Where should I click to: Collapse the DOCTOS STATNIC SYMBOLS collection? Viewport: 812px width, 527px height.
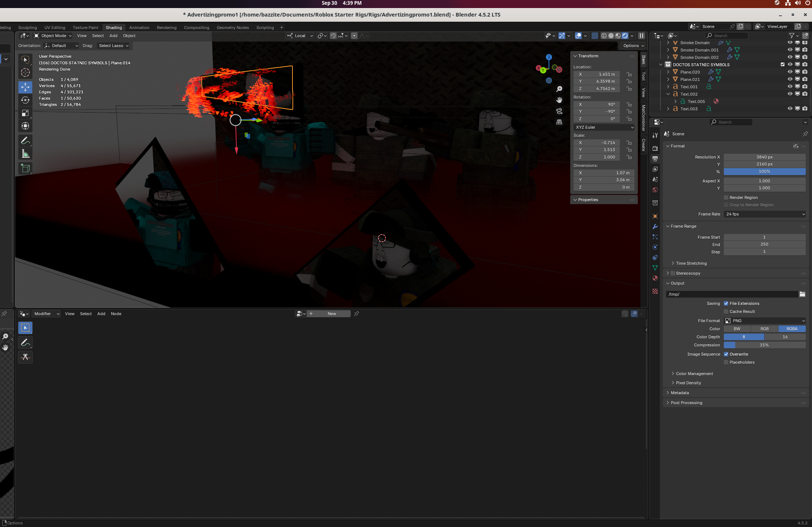tap(661, 65)
